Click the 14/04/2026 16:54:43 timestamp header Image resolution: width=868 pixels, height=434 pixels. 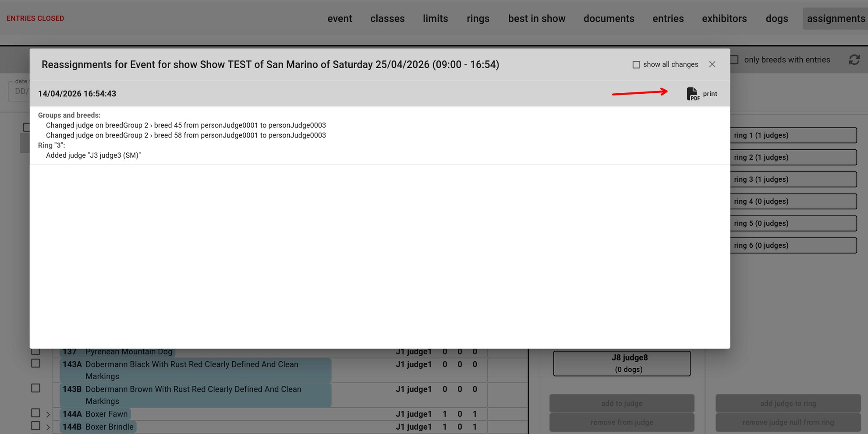coord(77,94)
